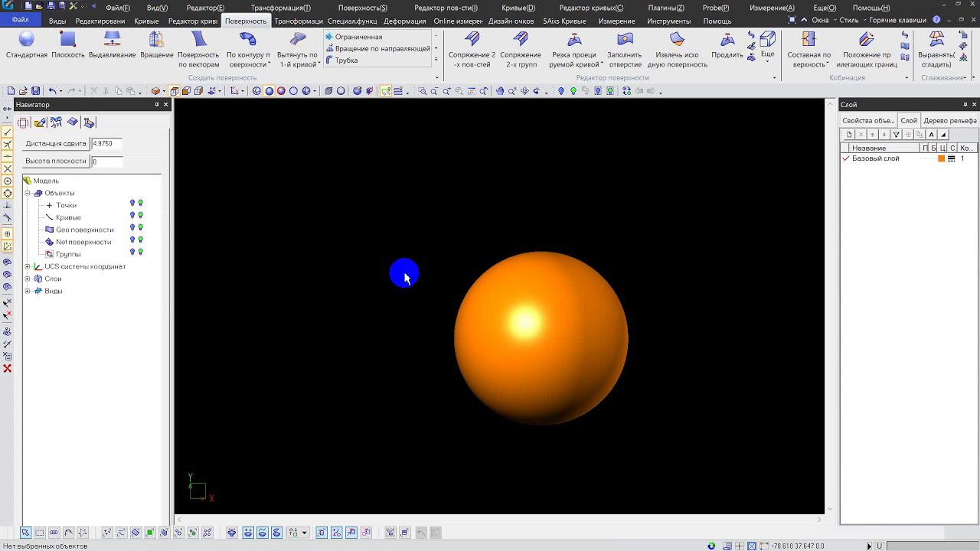Toggle green bulb for Группы
Image resolution: width=980 pixels, height=551 pixels.
click(141, 253)
